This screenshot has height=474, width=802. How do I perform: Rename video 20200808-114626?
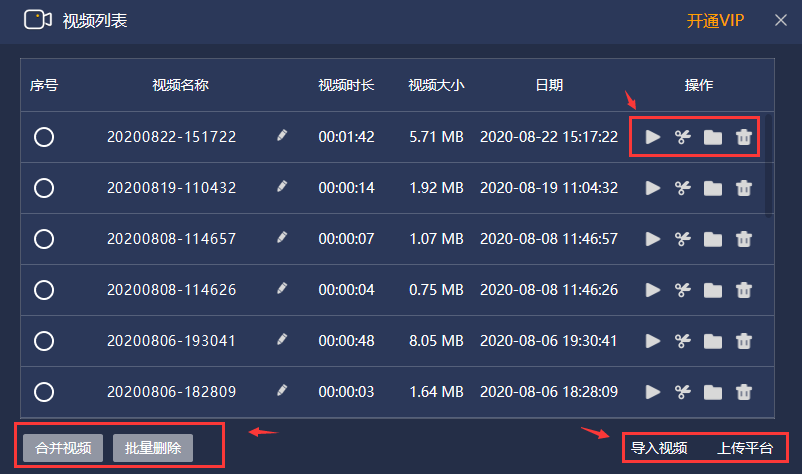click(282, 288)
